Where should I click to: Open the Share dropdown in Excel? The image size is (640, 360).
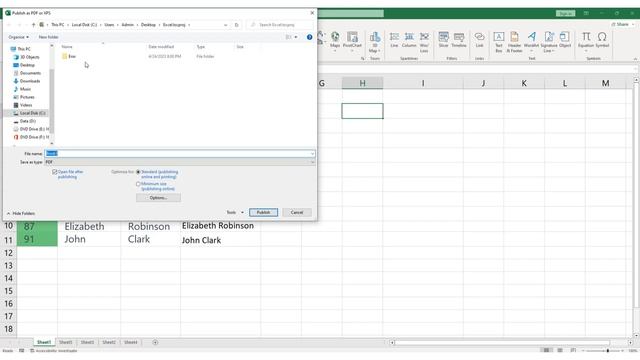coord(622,24)
